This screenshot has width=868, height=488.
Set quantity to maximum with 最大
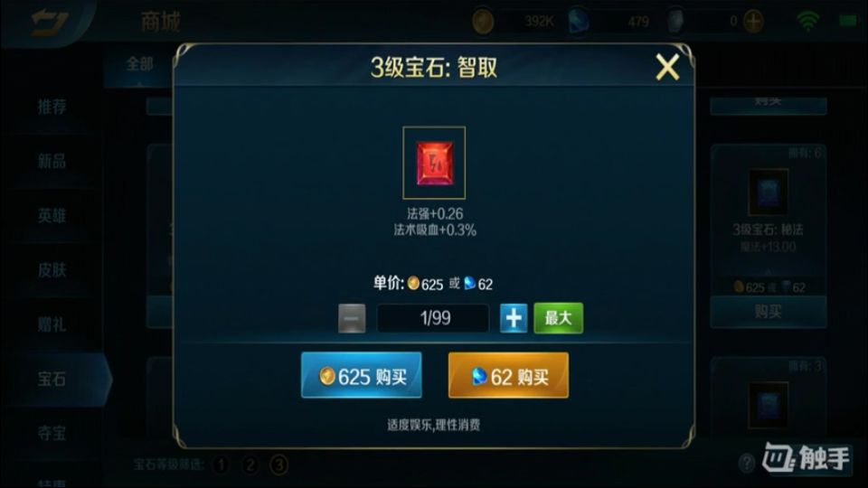pyautogui.click(x=558, y=318)
